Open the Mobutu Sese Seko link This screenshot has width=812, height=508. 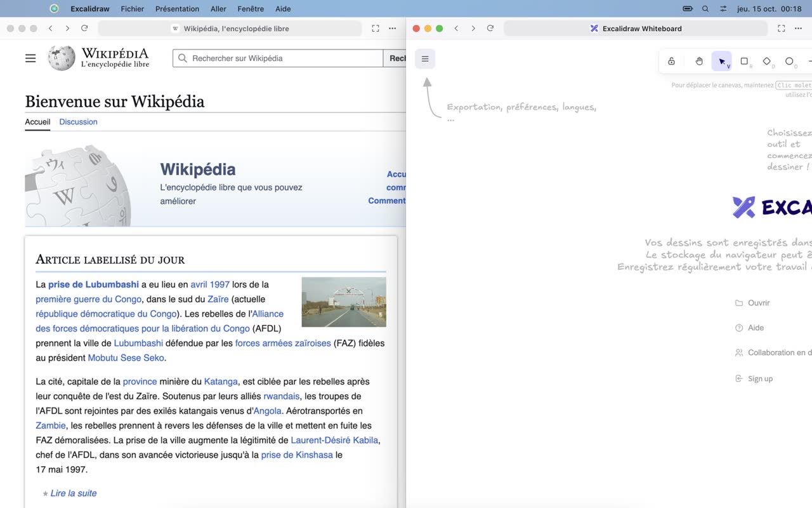126,358
